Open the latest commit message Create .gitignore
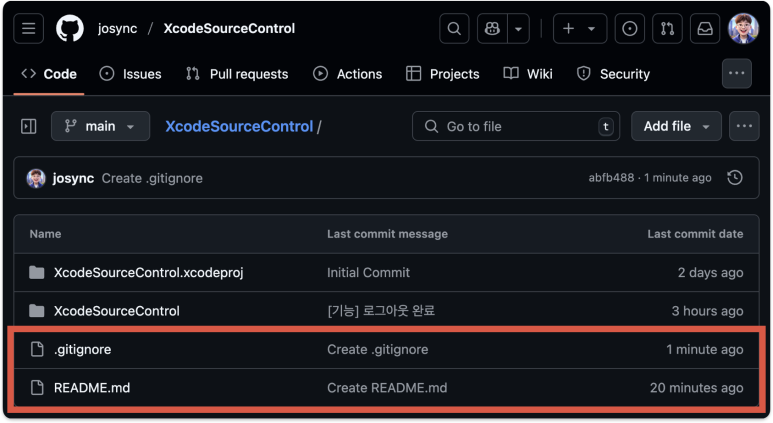The height and width of the screenshot is (423, 773). (152, 178)
